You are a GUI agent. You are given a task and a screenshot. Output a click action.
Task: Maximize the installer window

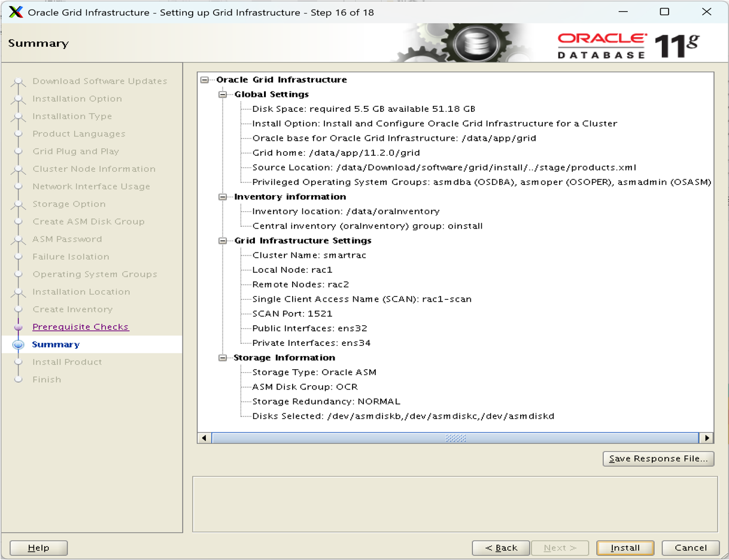(x=664, y=12)
